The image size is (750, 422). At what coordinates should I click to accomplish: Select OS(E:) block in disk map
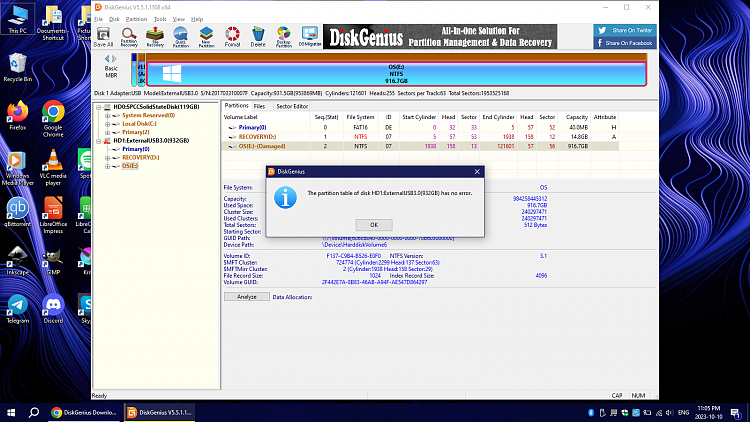pos(397,74)
